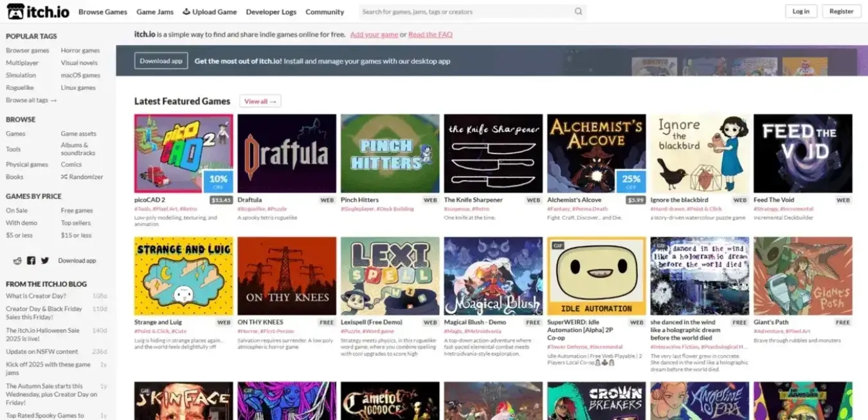868x420 pixels.
Task: Open Community page
Action: [325, 12]
